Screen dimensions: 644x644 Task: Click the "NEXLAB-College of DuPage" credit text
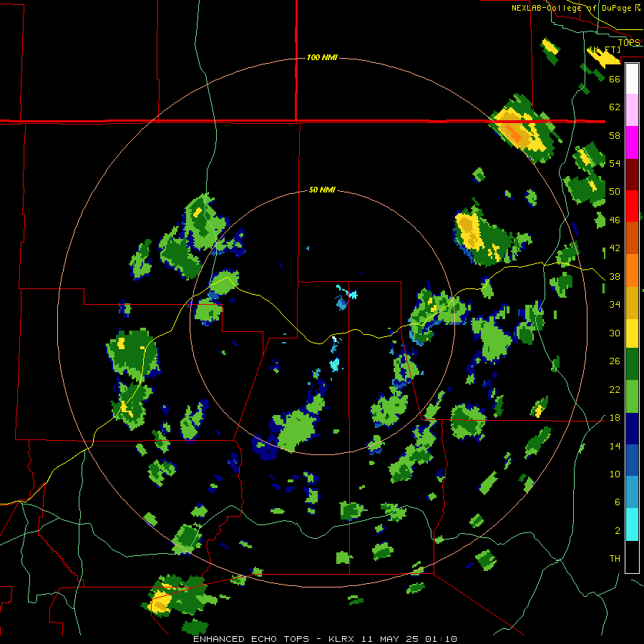(x=572, y=8)
